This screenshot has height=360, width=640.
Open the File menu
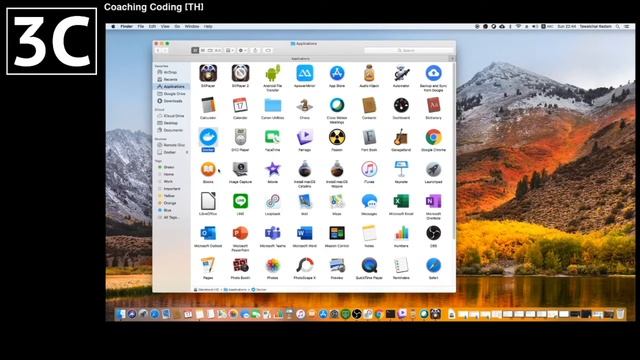click(x=140, y=26)
